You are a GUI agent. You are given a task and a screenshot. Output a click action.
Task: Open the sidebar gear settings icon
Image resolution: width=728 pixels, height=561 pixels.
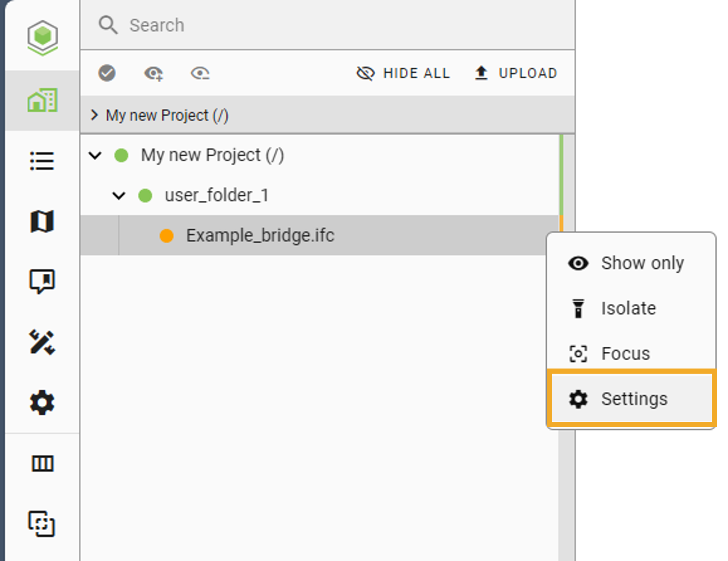(42, 403)
